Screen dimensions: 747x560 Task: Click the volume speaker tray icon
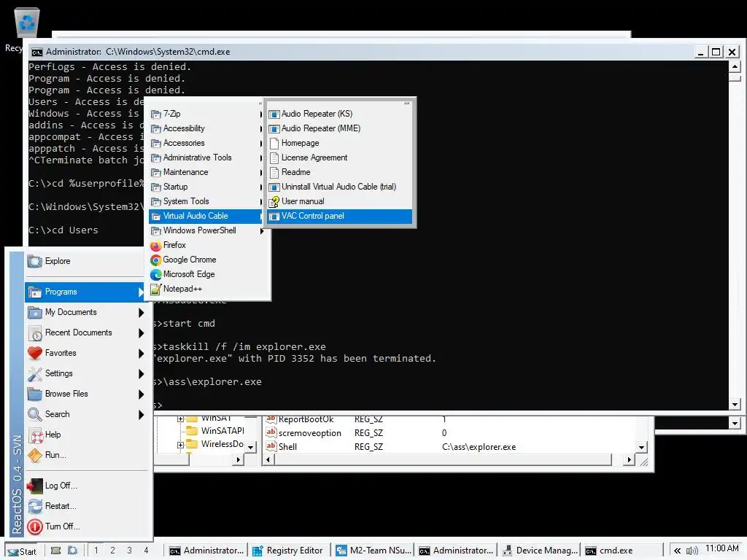tap(692, 551)
